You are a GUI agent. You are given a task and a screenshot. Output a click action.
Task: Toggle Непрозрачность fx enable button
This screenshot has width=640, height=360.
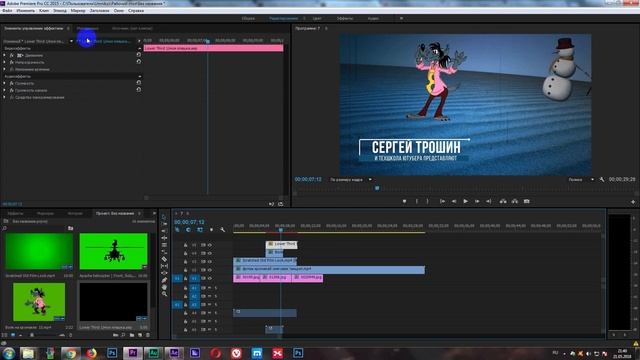[11, 62]
